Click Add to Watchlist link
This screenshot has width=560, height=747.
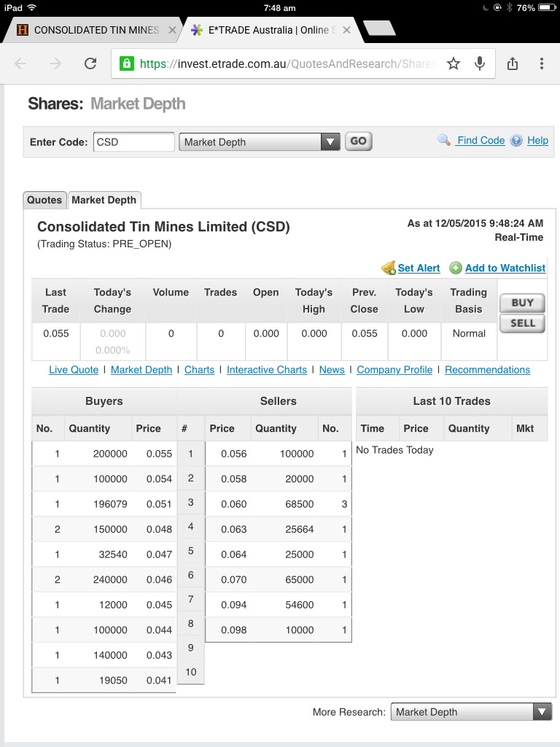[505, 268]
